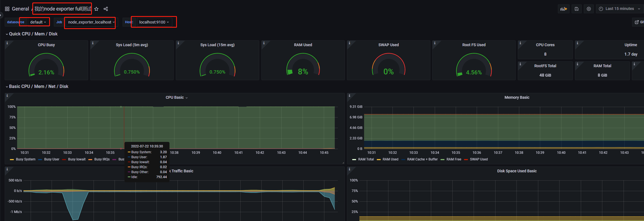
Task: Click the 1.7 day Uptime value
Action: (631, 54)
